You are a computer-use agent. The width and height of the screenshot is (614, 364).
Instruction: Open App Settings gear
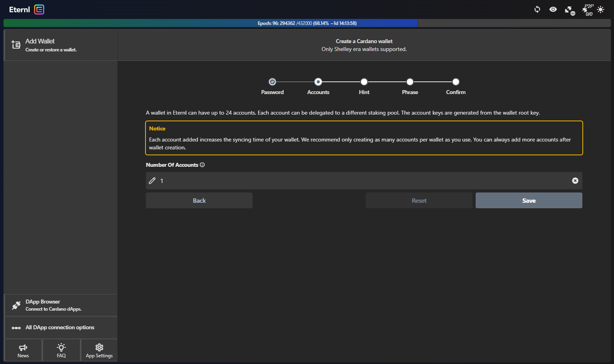(99, 350)
